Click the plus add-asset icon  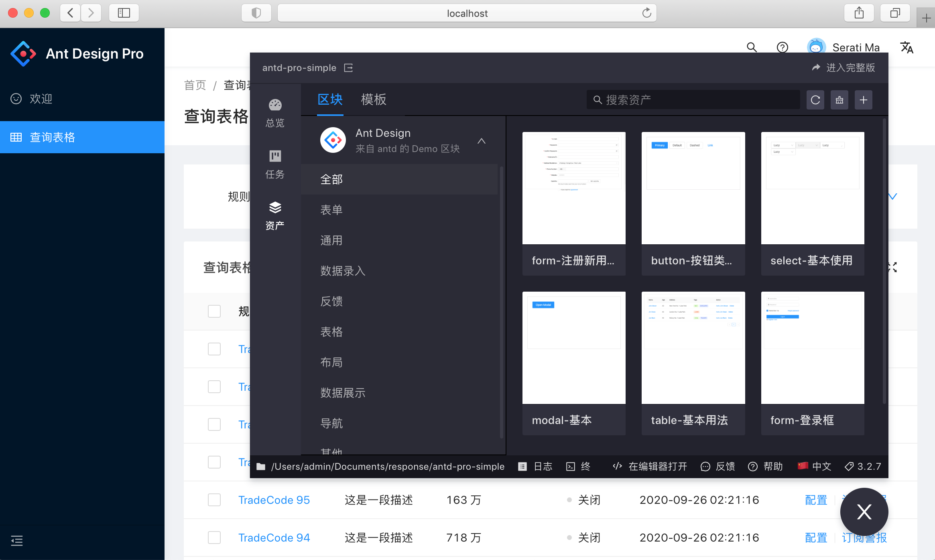click(x=863, y=100)
